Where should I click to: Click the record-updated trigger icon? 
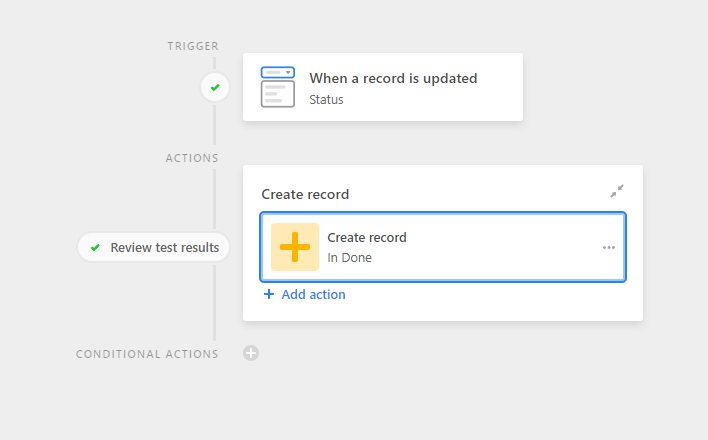tap(278, 87)
